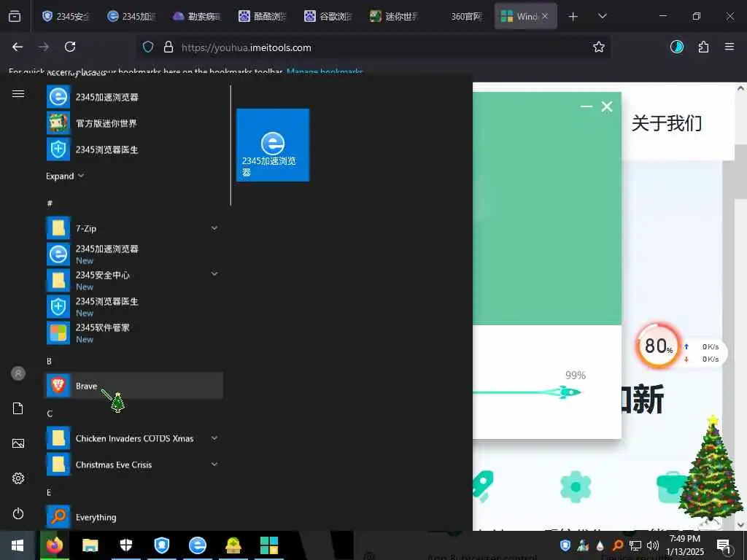The image size is (747, 560).
Task: Open Pictures from the Start sidebar
Action: (18, 443)
